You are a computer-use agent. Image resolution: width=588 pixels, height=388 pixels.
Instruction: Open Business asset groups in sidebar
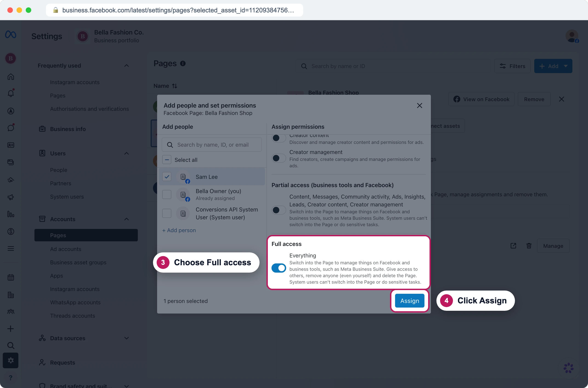click(78, 262)
